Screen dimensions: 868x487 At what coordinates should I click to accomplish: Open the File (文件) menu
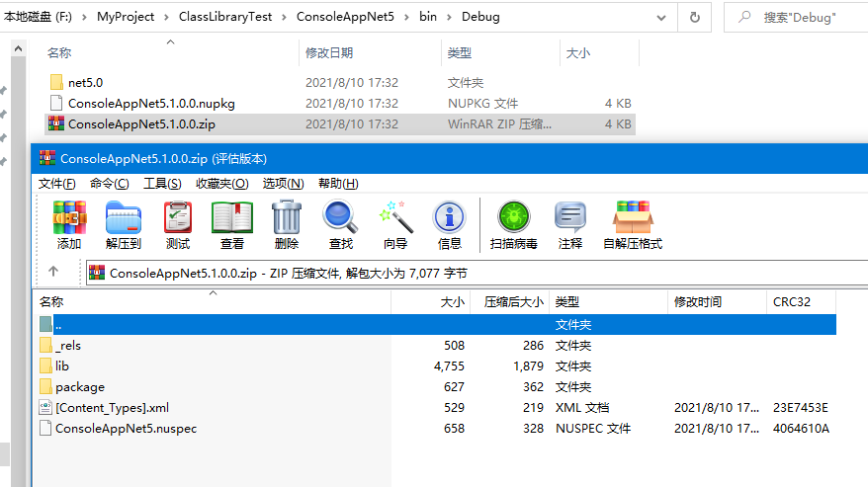coord(57,184)
